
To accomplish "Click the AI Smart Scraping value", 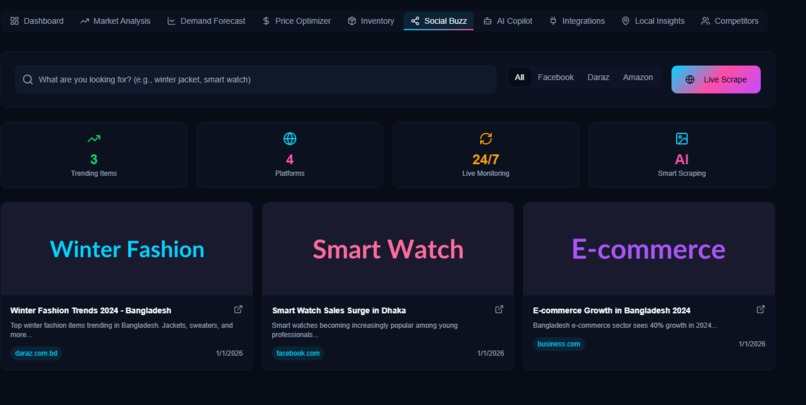I will [682, 159].
